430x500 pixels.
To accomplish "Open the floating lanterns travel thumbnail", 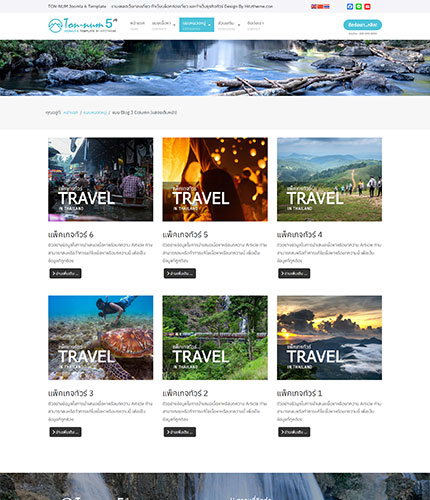I will (x=215, y=179).
